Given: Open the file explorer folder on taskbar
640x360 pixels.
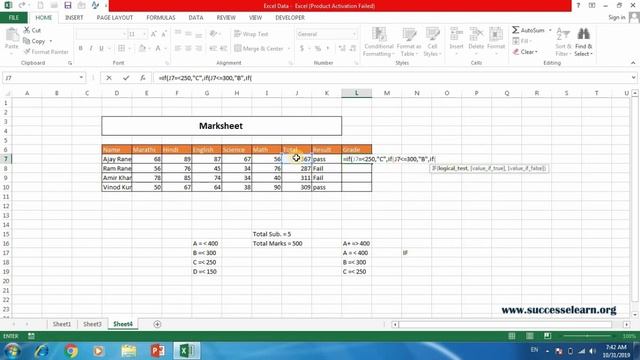Looking at the screenshot, I should coord(129,351).
